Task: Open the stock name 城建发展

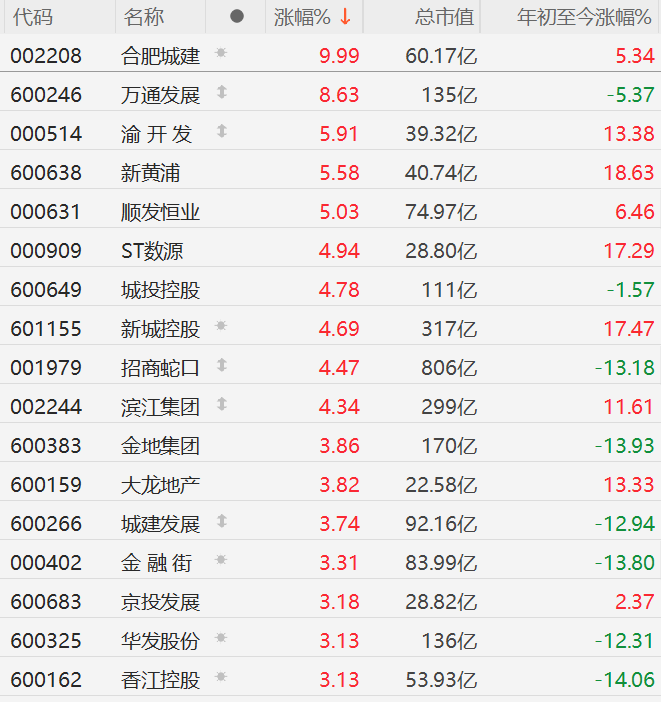Action: click(x=160, y=523)
